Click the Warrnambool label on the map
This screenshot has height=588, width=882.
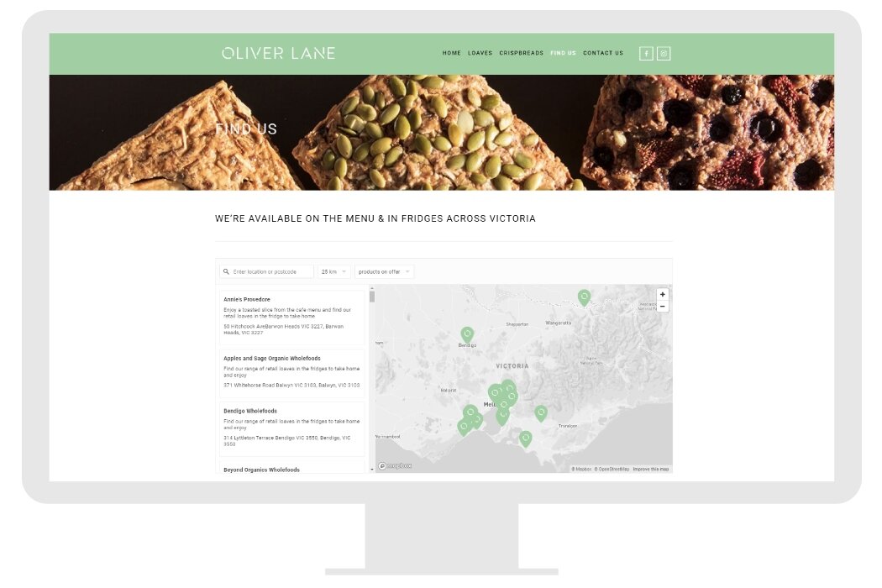pyautogui.click(x=387, y=437)
